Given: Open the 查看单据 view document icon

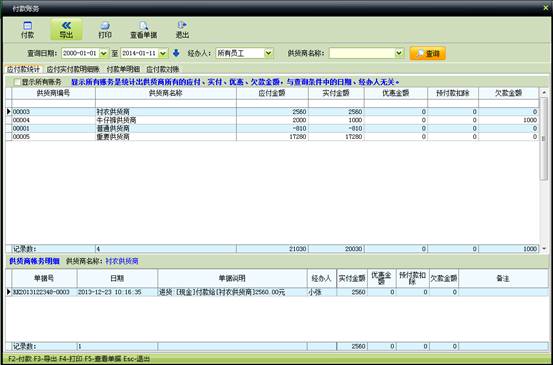Looking at the screenshot, I should tap(144, 30).
